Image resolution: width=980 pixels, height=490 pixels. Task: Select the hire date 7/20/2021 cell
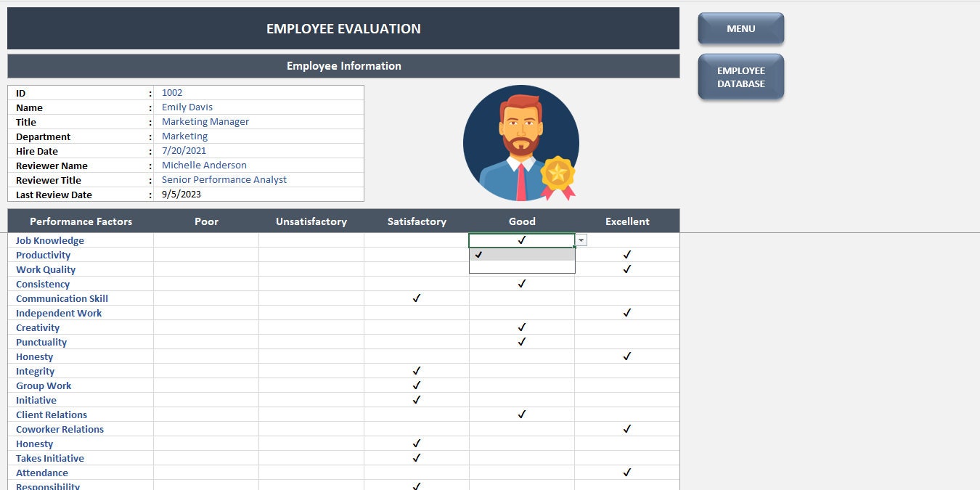click(183, 150)
